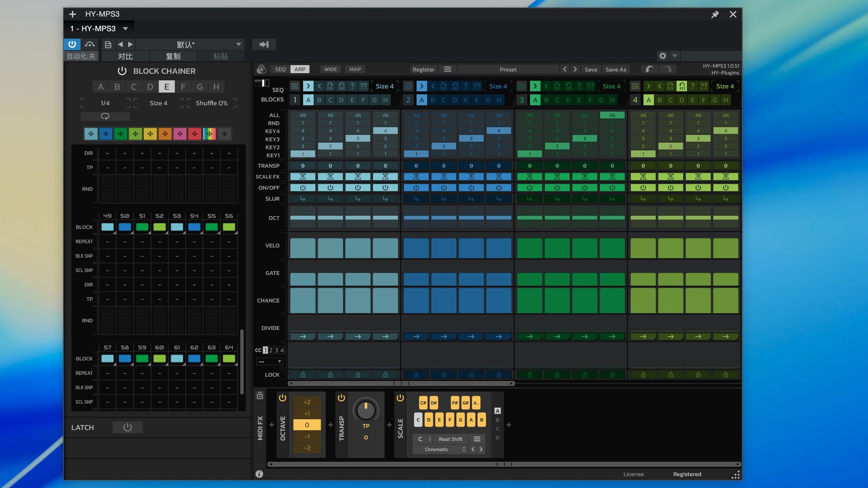This screenshot has height=488, width=868.
Task: Switch to the MAP view tab
Action: coord(355,69)
